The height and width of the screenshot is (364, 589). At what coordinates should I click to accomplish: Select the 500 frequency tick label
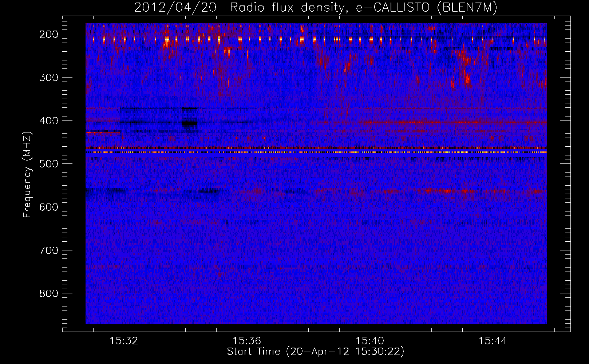[49, 164]
